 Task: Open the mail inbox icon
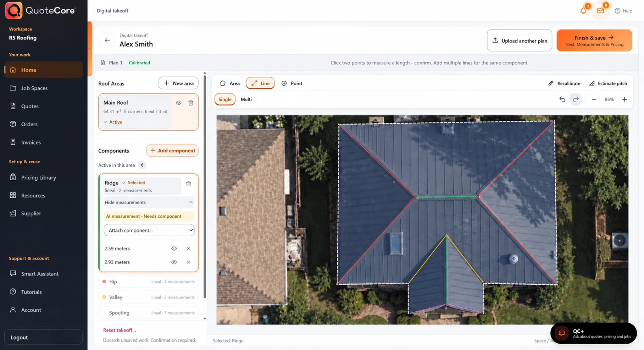click(x=601, y=10)
